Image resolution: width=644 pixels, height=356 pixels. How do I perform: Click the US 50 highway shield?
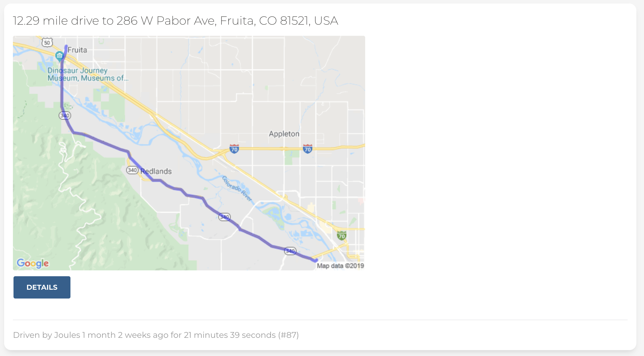click(47, 43)
